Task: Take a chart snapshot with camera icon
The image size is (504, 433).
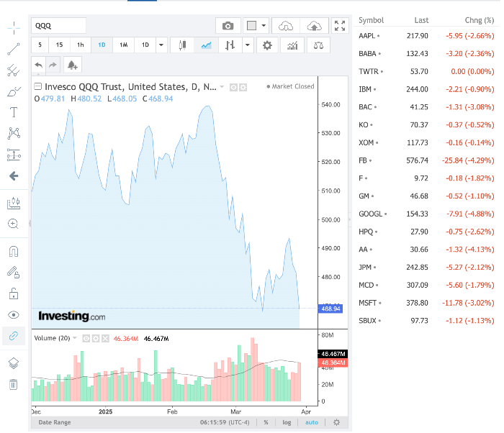Action: tap(228, 26)
